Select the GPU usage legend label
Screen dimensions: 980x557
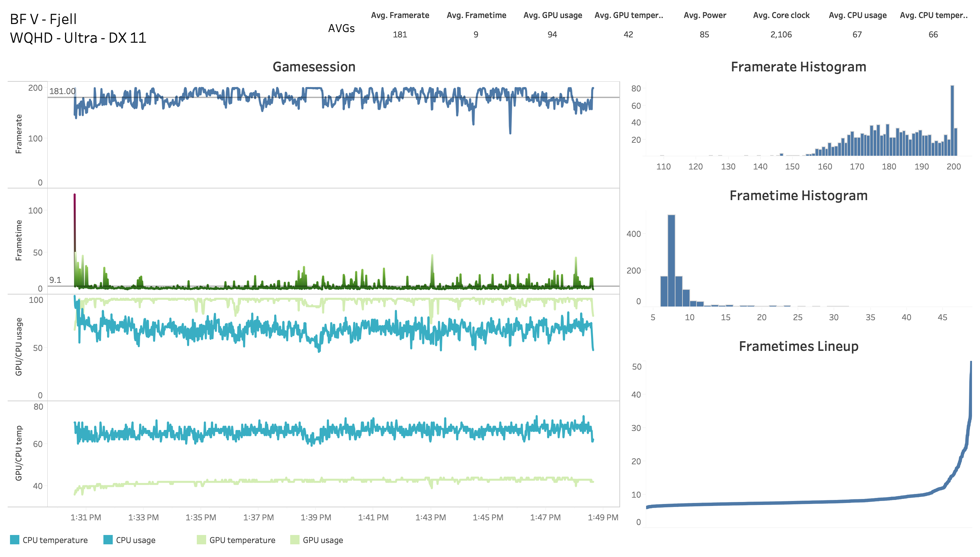point(323,540)
